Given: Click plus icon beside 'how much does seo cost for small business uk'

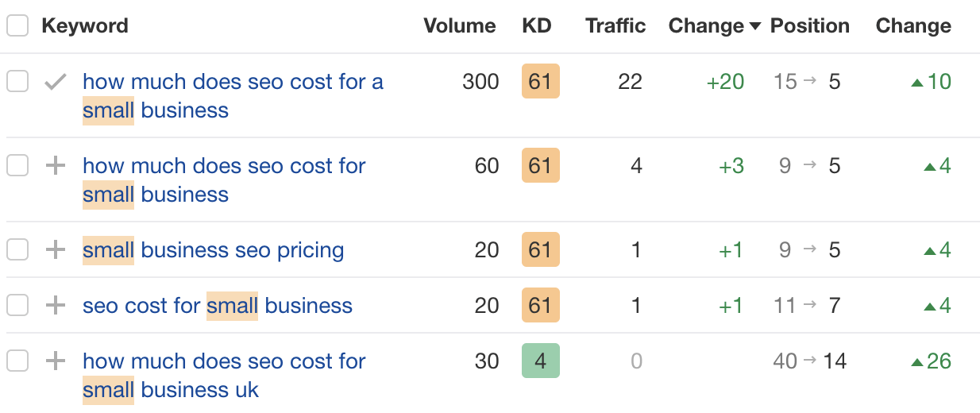Looking at the screenshot, I should 55,361.
